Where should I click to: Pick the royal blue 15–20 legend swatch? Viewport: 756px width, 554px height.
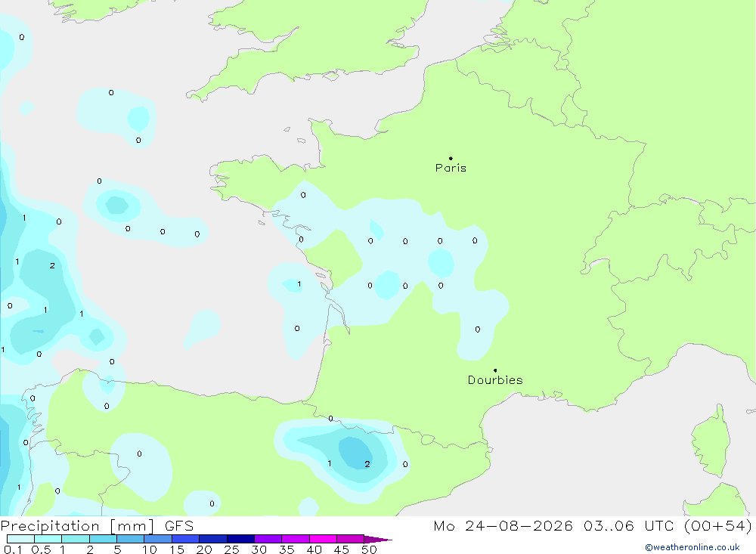coord(185,539)
